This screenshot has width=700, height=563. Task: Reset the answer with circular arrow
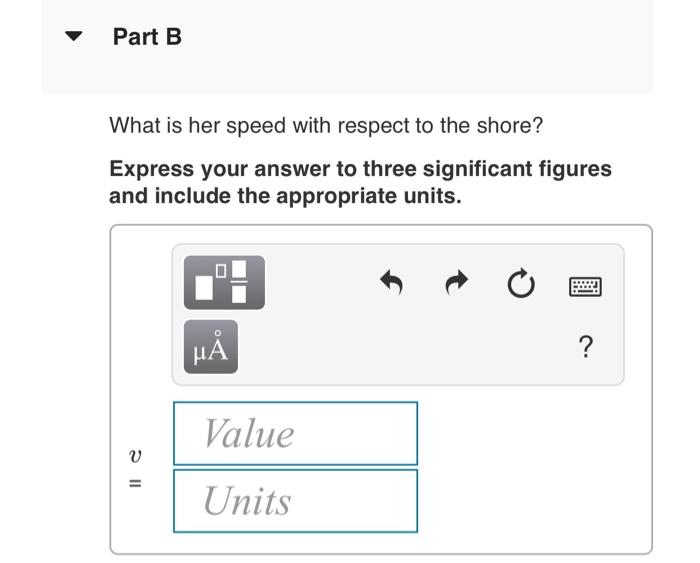[x=521, y=284]
